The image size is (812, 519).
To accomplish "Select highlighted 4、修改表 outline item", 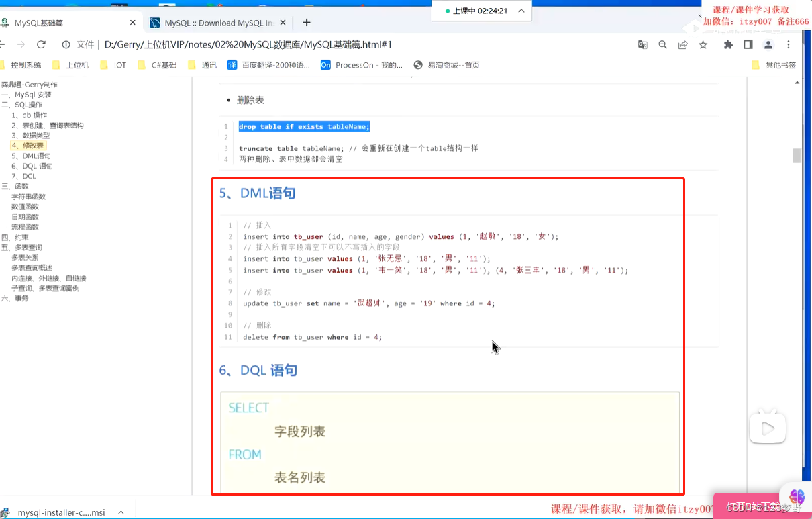I will [x=28, y=146].
